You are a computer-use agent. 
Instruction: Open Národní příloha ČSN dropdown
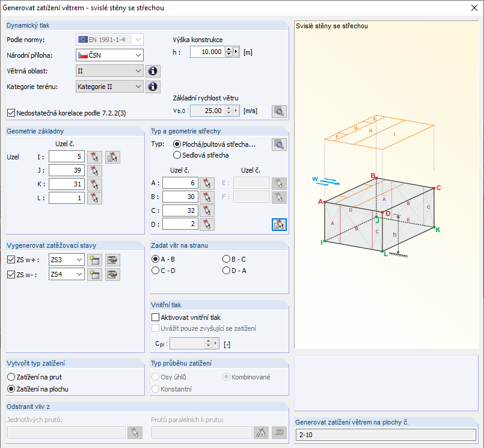(109, 55)
